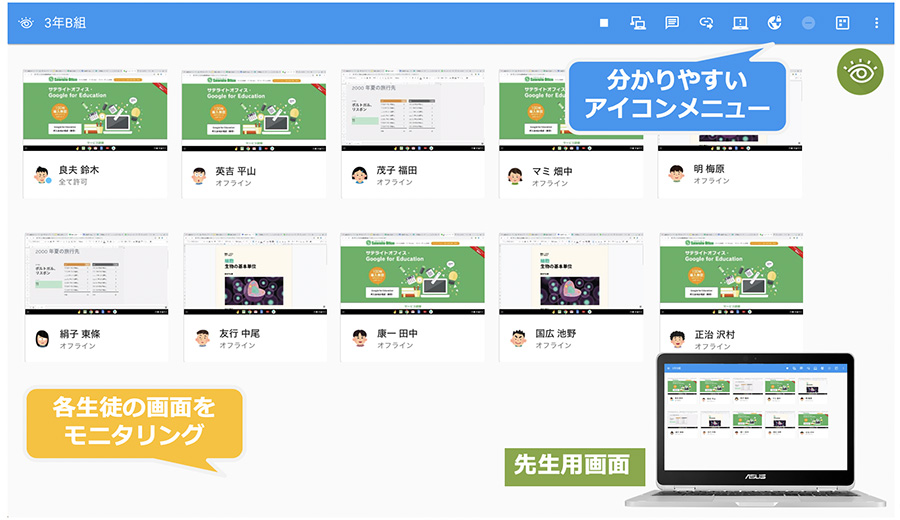Click the student name 康一 田中
The height and width of the screenshot is (520, 900).
click(402, 333)
